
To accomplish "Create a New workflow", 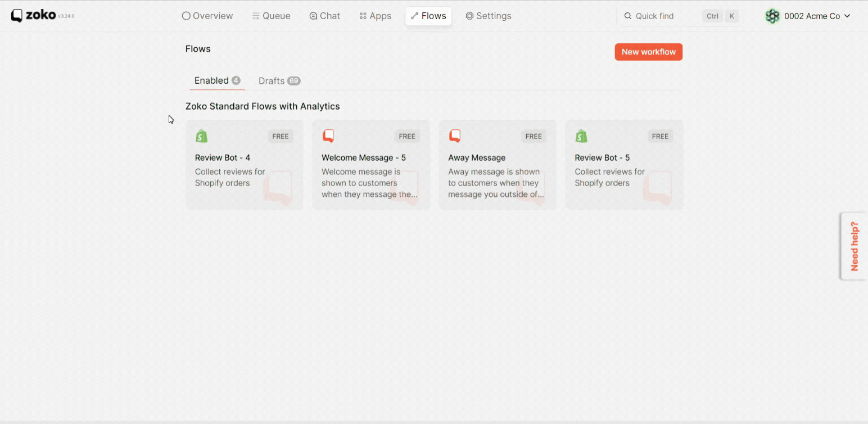I will pyautogui.click(x=648, y=52).
